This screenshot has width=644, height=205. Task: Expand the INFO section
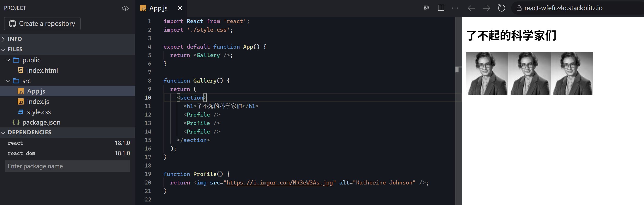(x=14, y=39)
